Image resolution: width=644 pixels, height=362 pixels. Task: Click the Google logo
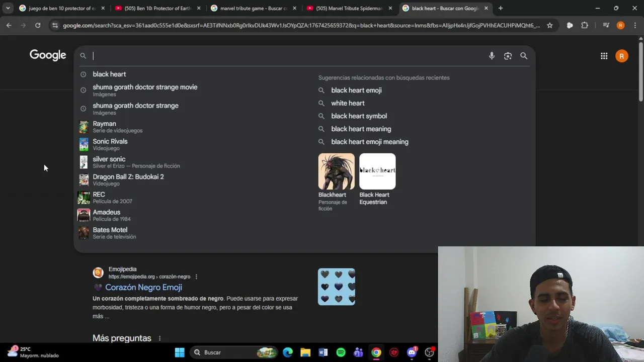48,55
